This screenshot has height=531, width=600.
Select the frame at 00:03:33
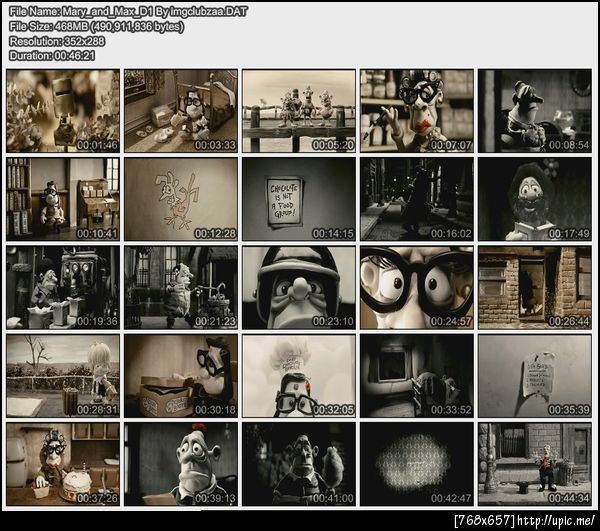coord(181,111)
